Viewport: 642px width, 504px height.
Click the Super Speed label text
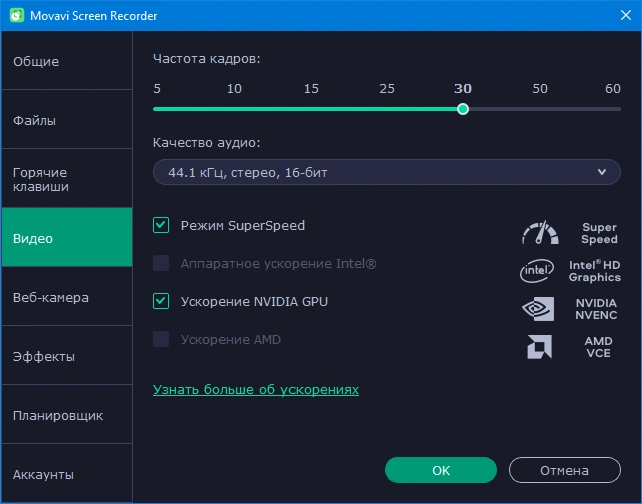tap(599, 233)
